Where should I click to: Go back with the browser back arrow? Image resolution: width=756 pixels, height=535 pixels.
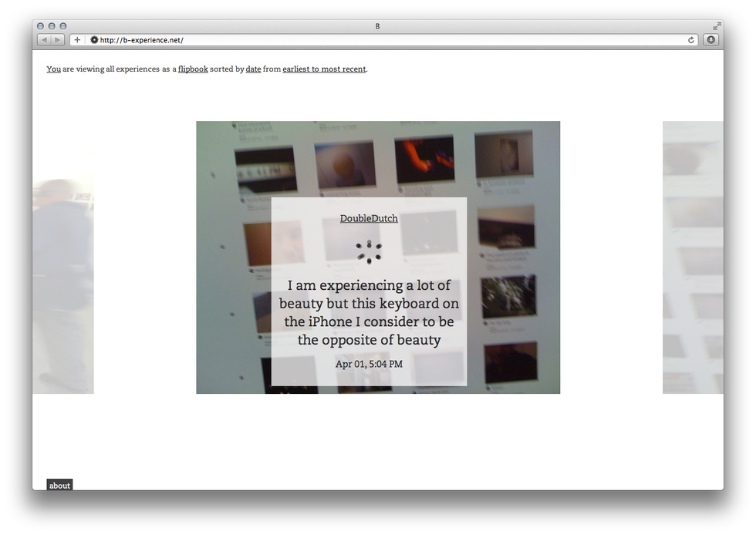click(x=45, y=40)
